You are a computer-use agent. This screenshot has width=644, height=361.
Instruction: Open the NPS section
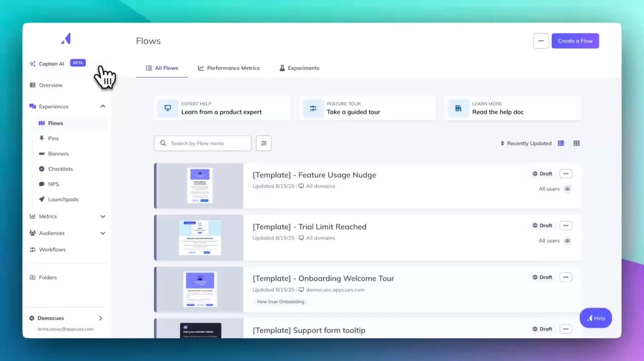[x=42, y=184]
